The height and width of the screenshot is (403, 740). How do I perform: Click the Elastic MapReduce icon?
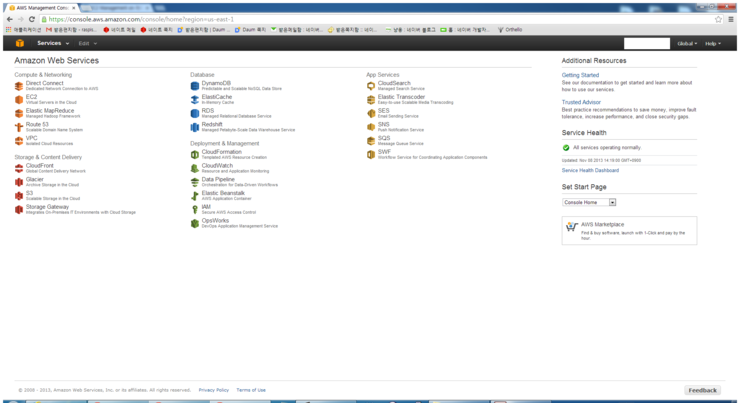click(19, 113)
